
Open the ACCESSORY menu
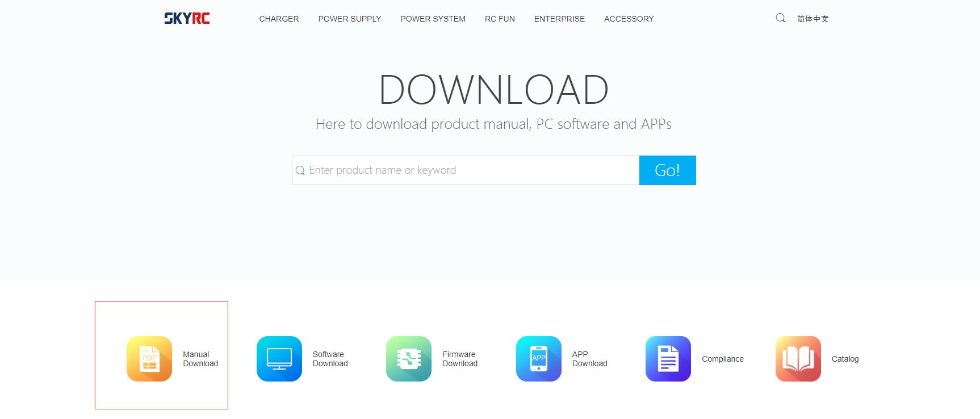pyautogui.click(x=629, y=19)
